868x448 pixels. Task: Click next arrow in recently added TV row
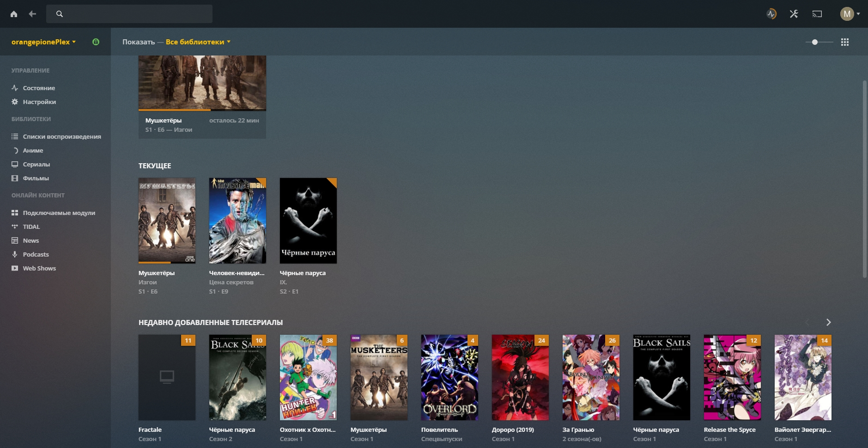point(828,322)
